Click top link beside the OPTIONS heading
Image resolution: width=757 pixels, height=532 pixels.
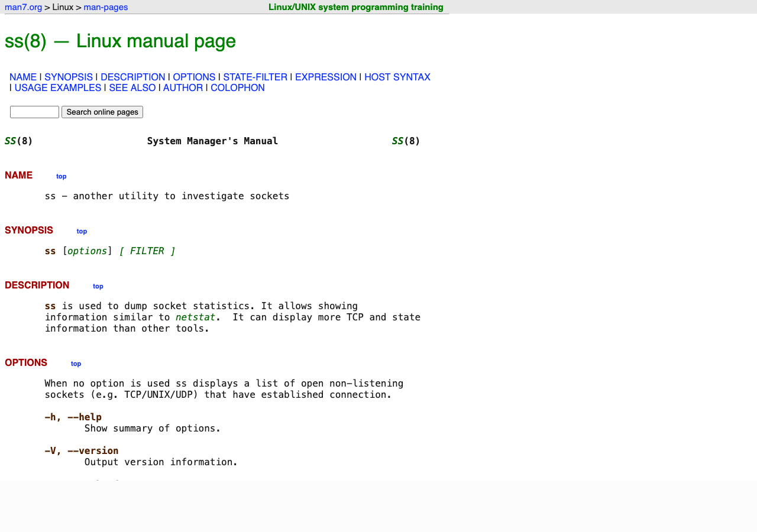click(76, 364)
